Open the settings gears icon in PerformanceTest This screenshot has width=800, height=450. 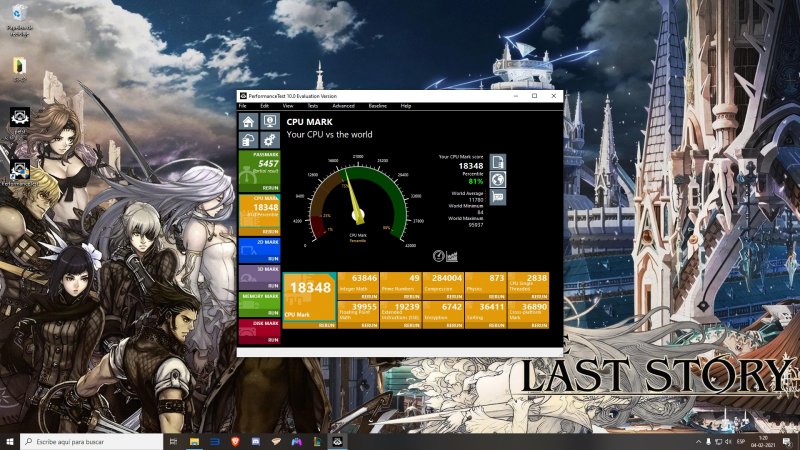(269, 140)
